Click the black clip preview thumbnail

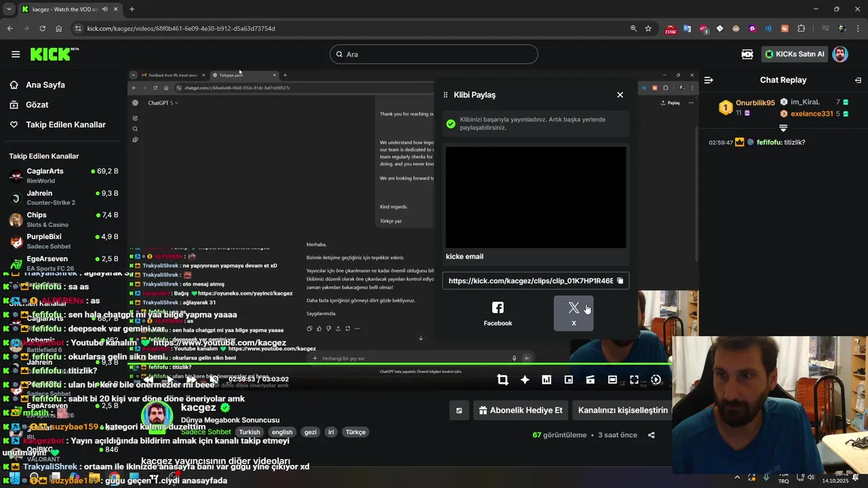point(536,197)
